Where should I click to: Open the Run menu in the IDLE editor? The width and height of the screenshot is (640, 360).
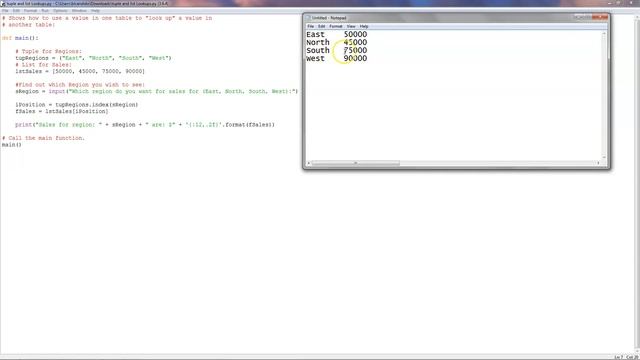click(x=45, y=11)
